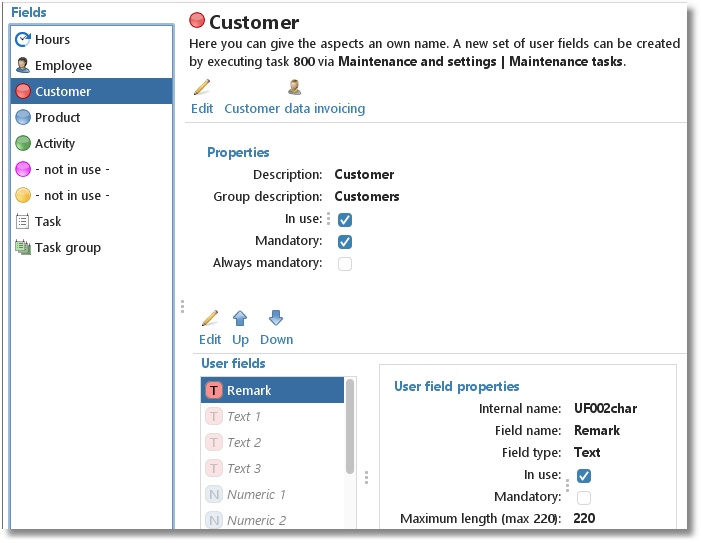The height and width of the screenshot is (543, 701).
Task: Select Numeric 1 user field
Action: coord(272,494)
